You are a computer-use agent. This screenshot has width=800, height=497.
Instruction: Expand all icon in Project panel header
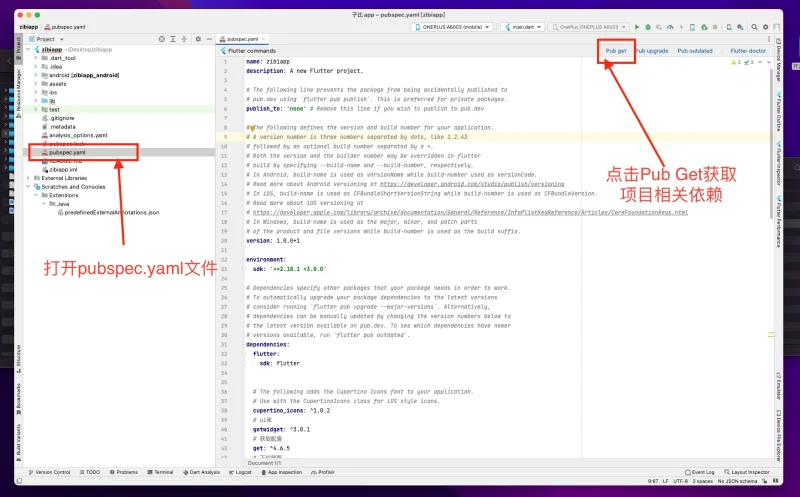point(173,39)
